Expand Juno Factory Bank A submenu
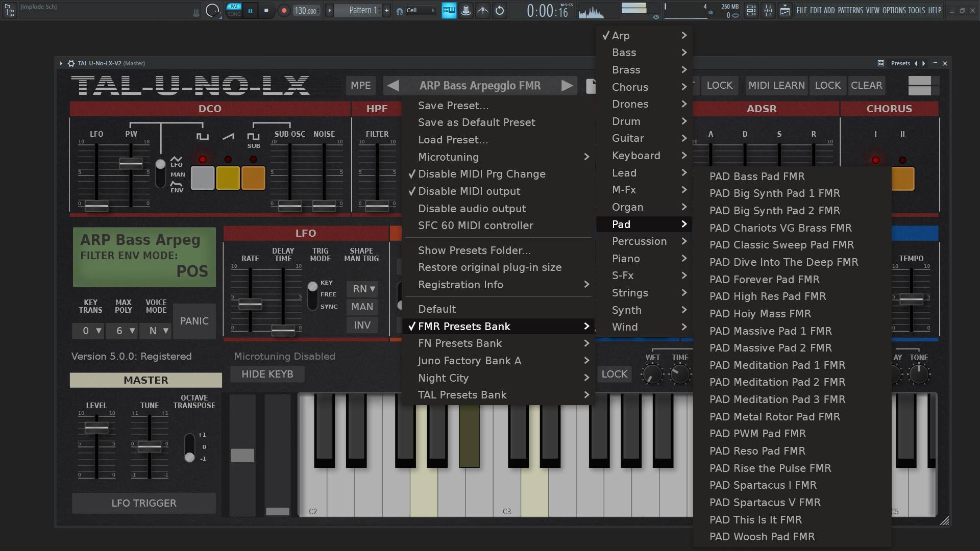 pyautogui.click(x=498, y=361)
